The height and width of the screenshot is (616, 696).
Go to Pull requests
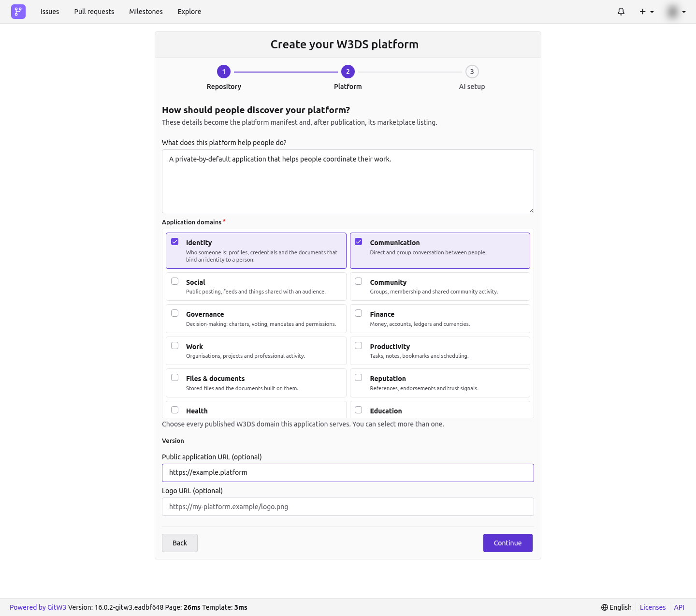[94, 12]
